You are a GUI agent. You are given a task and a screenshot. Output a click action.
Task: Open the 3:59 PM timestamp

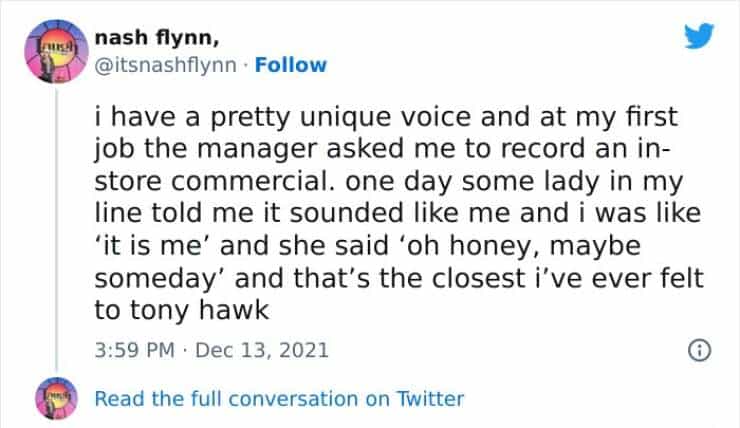click(131, 350)
